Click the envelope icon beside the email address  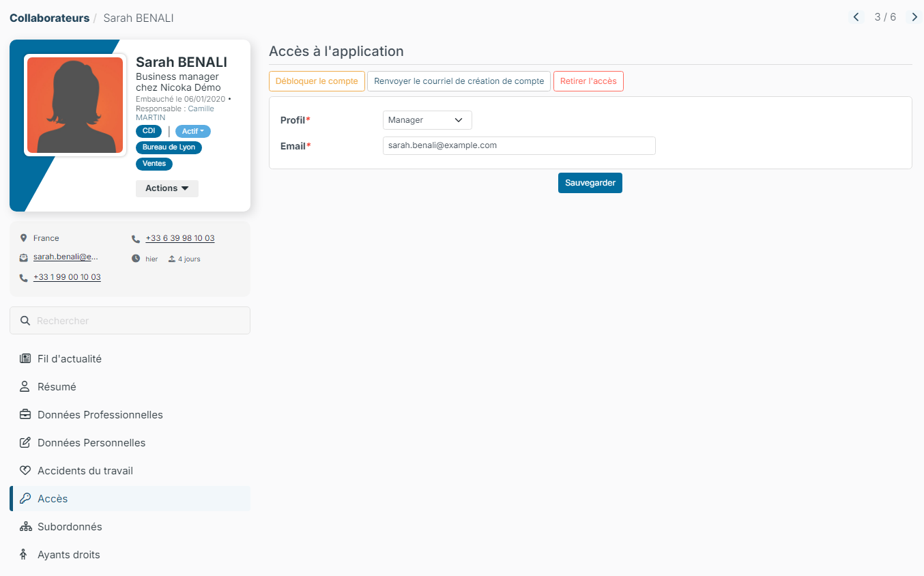point(23,257)
